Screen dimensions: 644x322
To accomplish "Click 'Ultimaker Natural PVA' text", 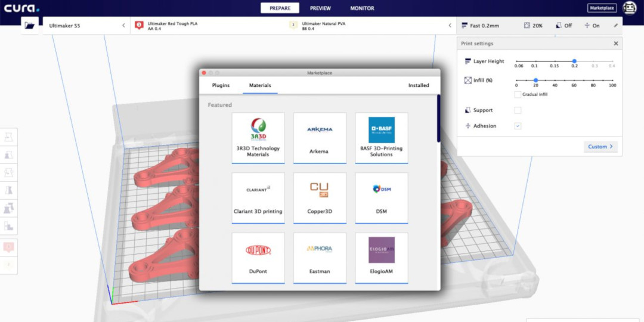I will [323, 23].
